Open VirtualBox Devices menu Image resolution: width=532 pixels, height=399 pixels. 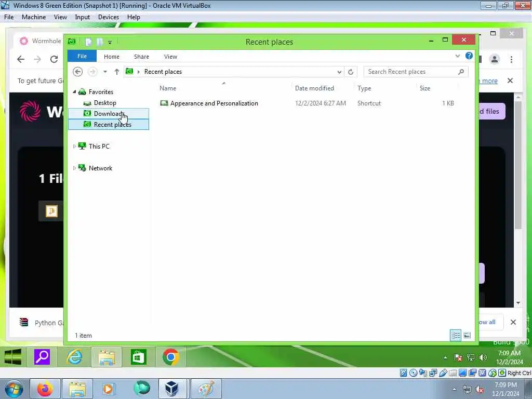(108, 17)
